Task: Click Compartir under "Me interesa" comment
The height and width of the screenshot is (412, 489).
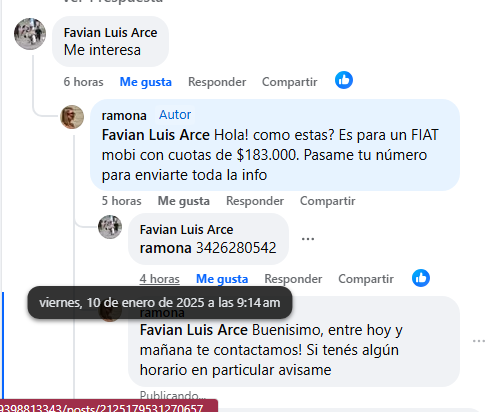Action: click(x=290, y=82)
